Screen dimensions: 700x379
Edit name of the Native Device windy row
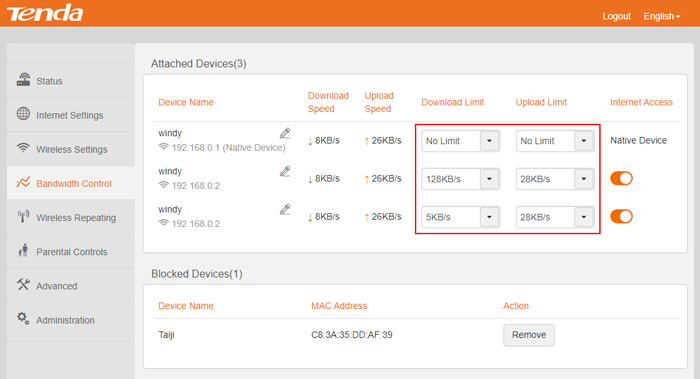285,133
